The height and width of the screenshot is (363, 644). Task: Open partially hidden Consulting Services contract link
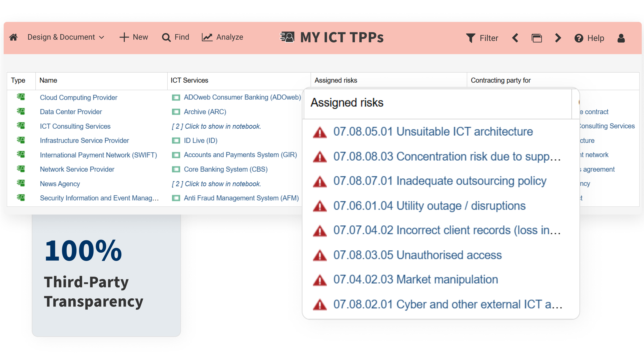click(x=607, y=126)
